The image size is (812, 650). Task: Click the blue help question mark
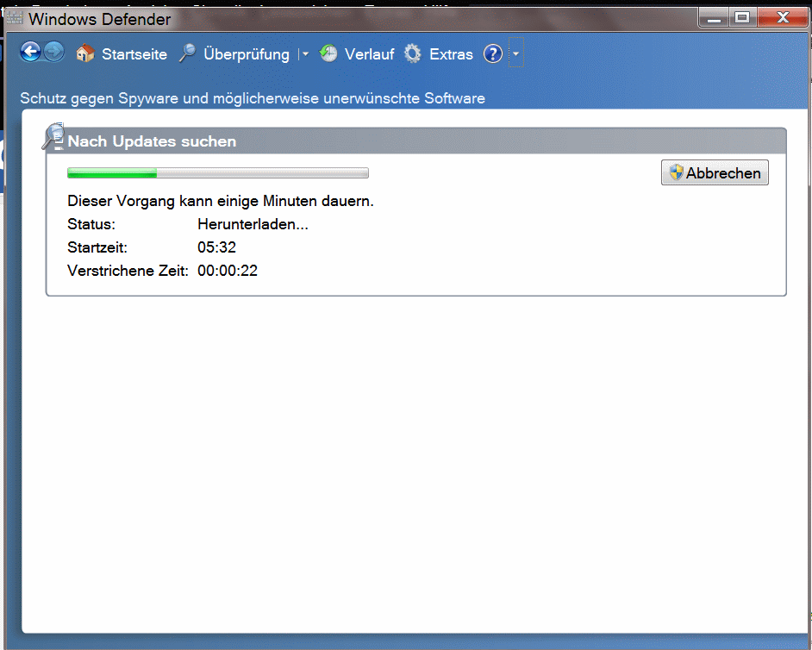pyautogui.click(x=493, y=53)
